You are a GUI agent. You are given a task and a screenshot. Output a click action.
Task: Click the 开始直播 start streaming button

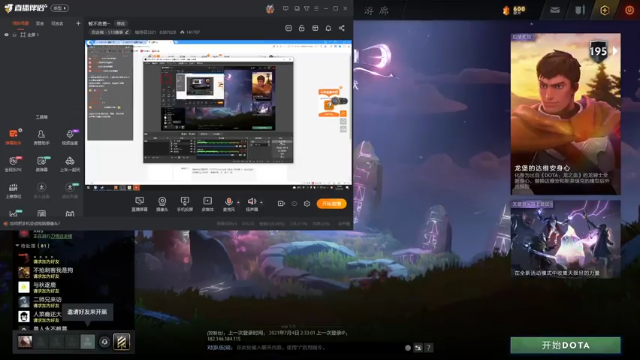tap(331, 203)
